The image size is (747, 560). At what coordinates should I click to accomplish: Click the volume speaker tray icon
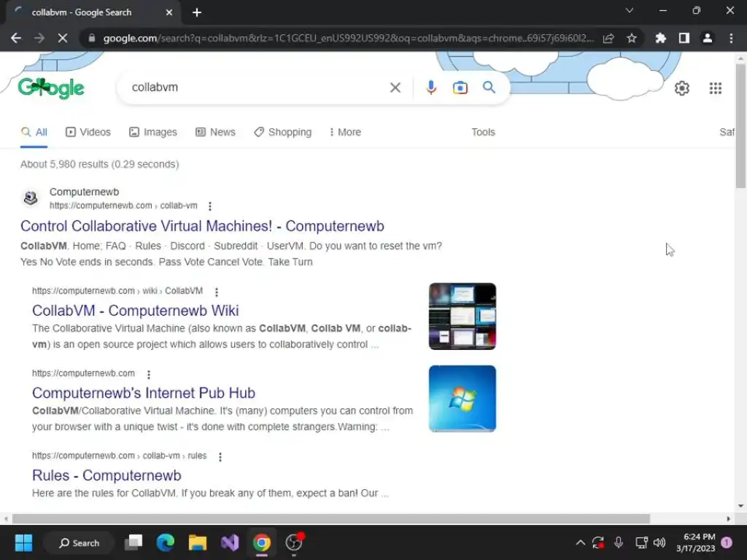point(659,542)
